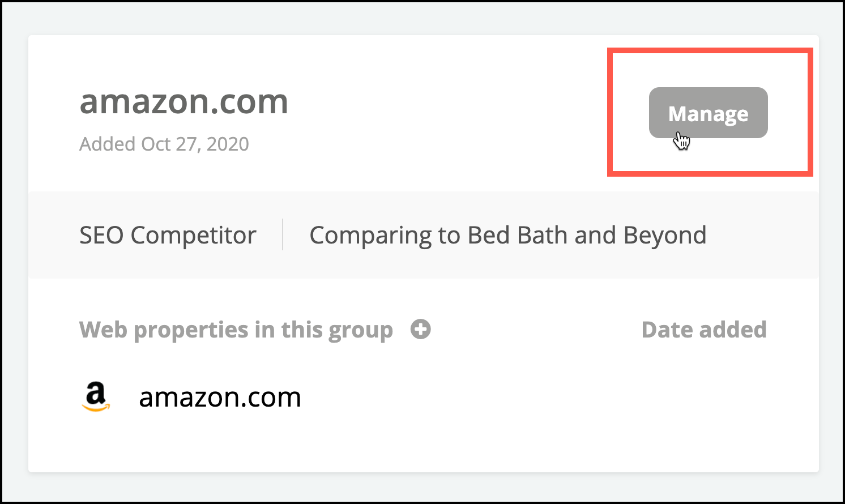Open the amazon.com web property row
Viewport: 845px width, 504px height.
424,397
